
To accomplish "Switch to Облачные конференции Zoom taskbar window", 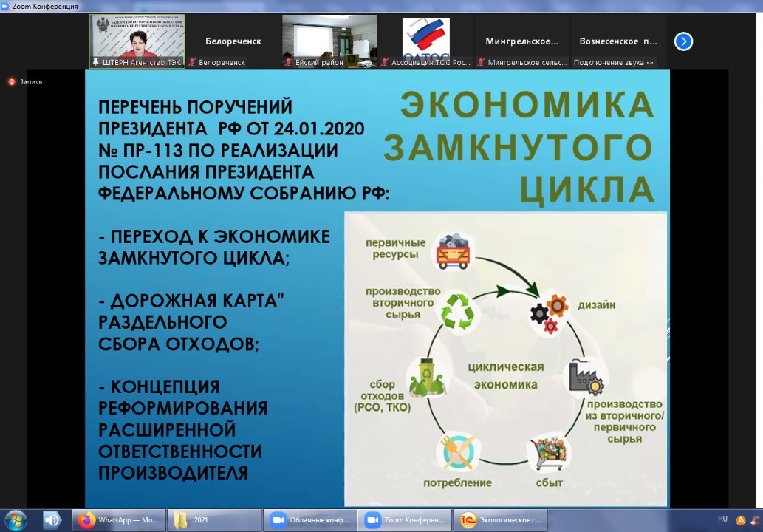I will [x=310, y=519].
